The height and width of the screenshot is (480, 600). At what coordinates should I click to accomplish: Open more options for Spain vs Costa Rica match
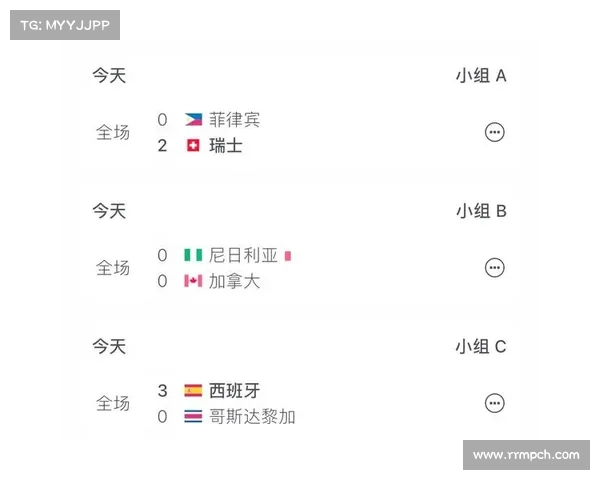pyautogui.click(x=494, y=403)
